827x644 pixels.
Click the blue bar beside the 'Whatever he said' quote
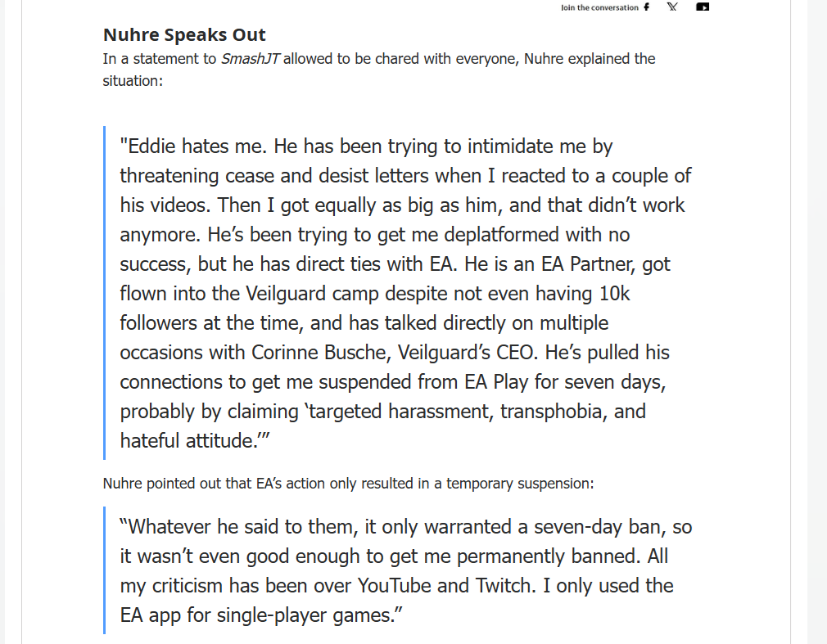click(x=105, y=570)
